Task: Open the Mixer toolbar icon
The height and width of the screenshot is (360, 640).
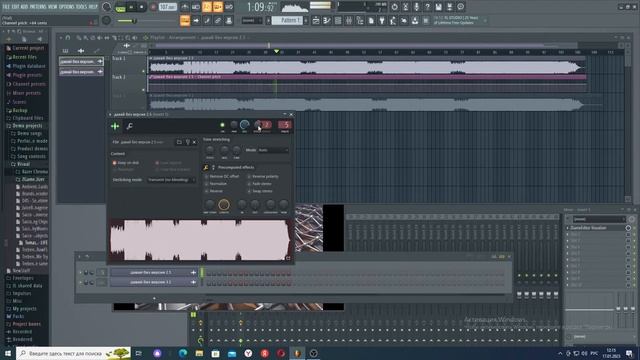Action: pos(349,20)
